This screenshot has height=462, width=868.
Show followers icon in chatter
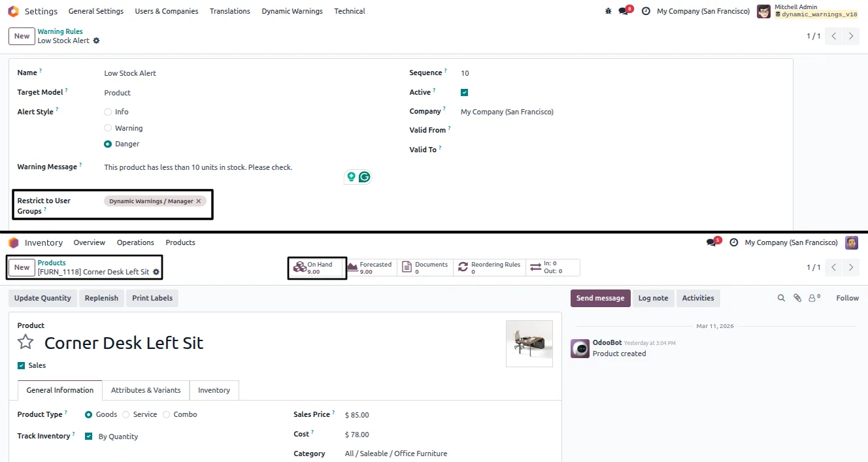click(814, 298)
